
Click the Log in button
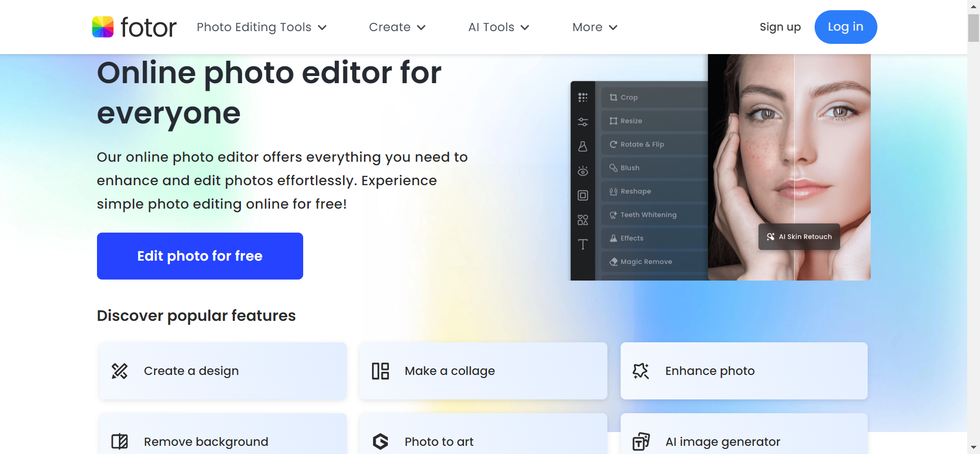[846, 27]
